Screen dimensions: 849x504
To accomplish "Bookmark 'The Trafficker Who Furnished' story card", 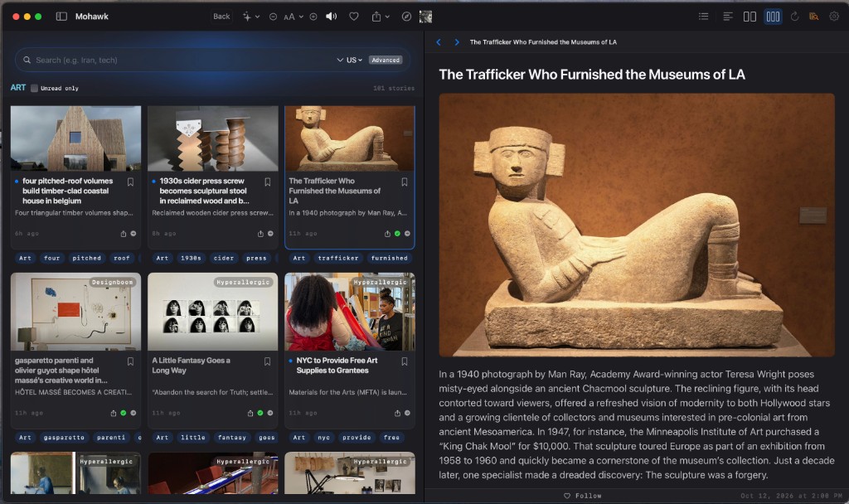I will tap(405, 182).
